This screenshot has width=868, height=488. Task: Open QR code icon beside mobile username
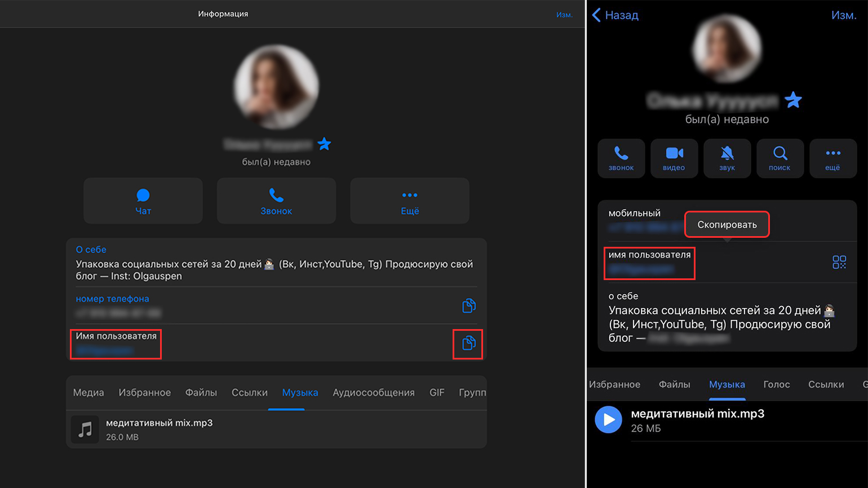pyautogui.click(x=839, y=262)
